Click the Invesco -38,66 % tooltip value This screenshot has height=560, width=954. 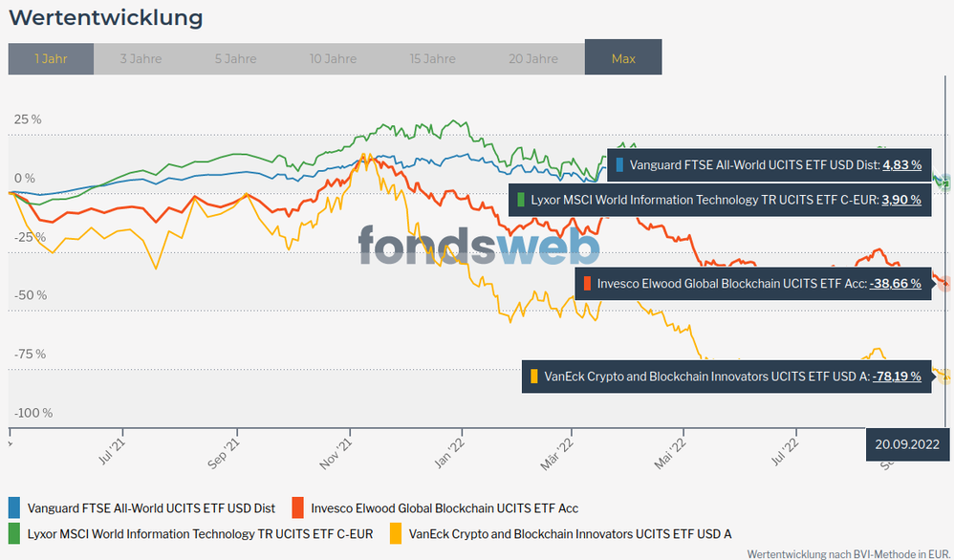pyautogui.click(x=895, y=284)
